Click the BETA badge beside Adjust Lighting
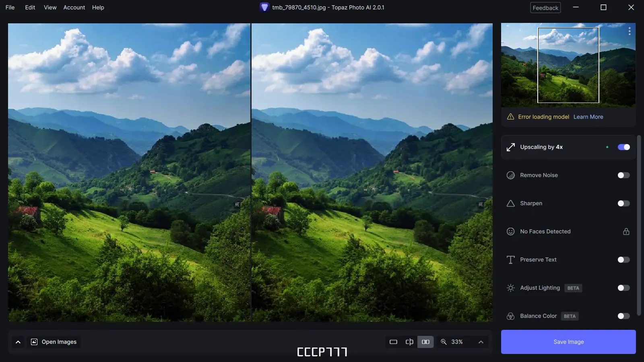The height and width of the screenshot is (362, 644). (x=573, y=288)
